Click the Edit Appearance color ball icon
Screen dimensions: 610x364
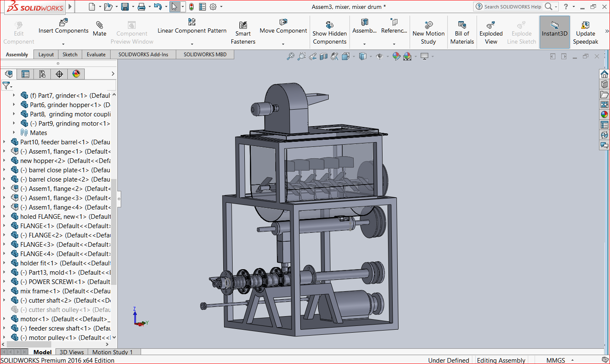click(x=396, y=56)
